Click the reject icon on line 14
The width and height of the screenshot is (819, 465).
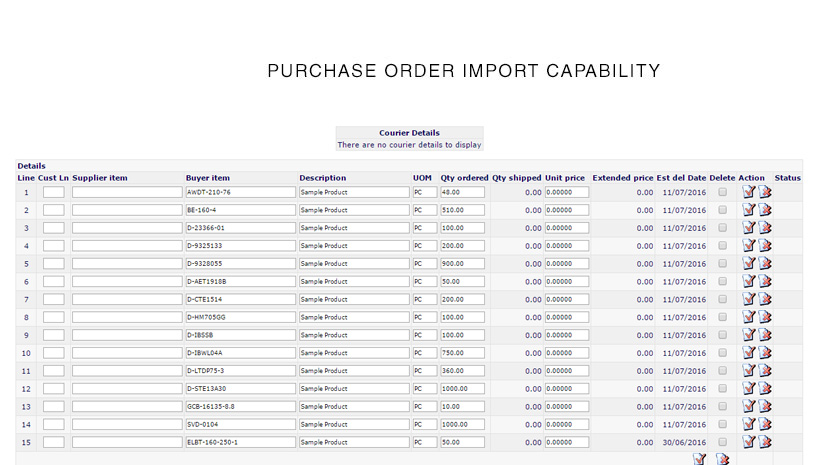(x=765, y=424)
